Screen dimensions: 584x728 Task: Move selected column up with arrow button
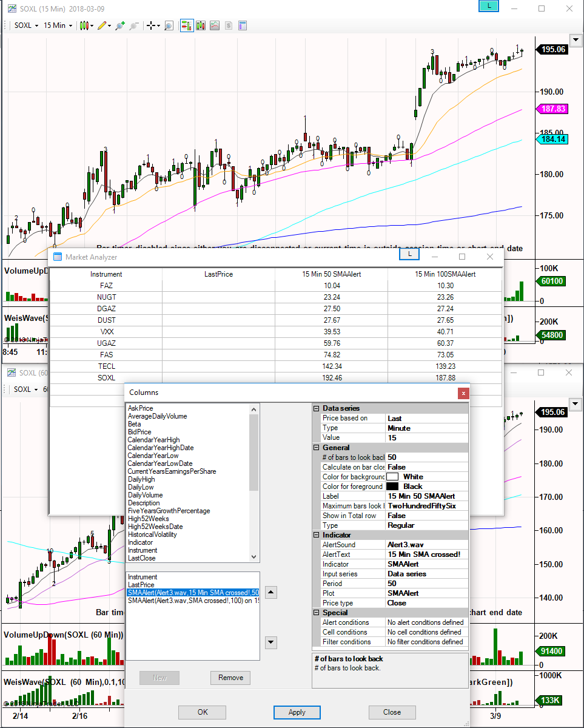[272, 592]
